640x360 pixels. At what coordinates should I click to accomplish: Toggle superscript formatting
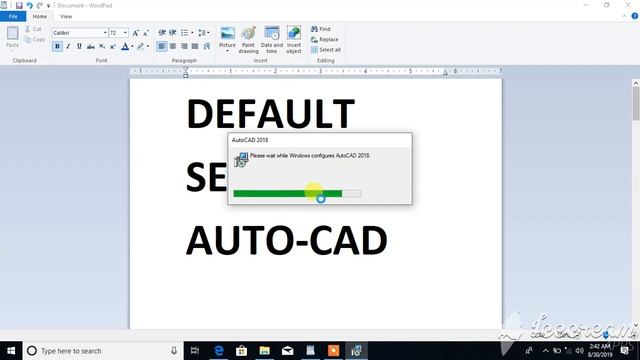click(x=113, y=47)
